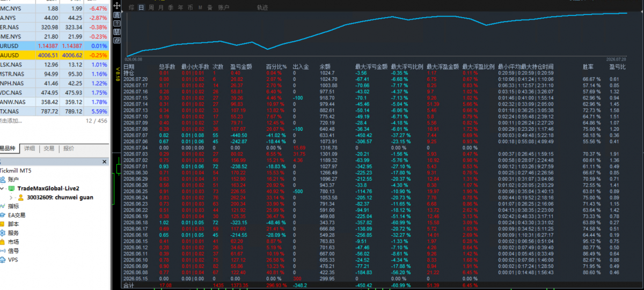Screen dimensions: 644x290
Task: Open the 市场 market item
Action: 13,242
